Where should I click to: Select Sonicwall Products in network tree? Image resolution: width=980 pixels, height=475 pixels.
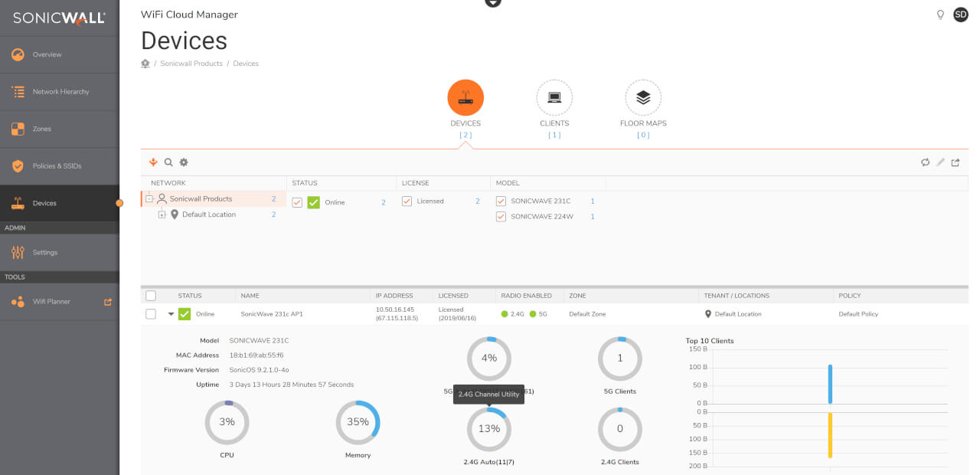[x=201, y=199]
